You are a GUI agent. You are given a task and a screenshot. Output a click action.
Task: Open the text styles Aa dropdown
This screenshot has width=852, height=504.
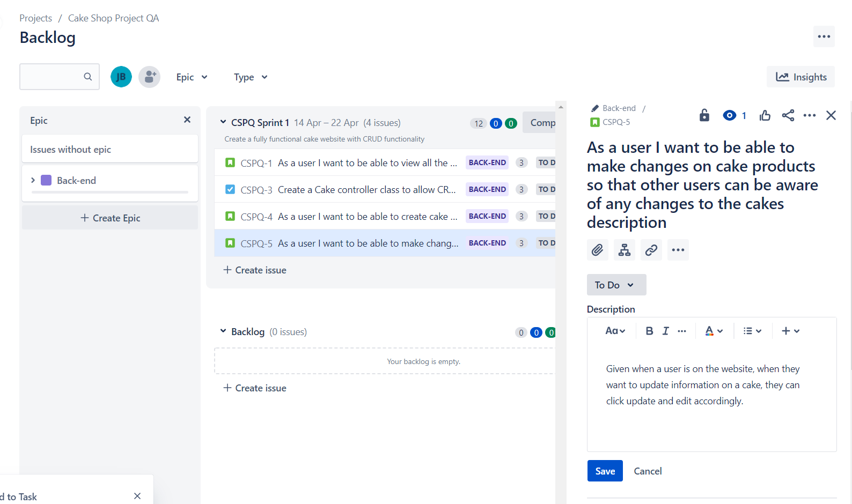click(615, 331)
